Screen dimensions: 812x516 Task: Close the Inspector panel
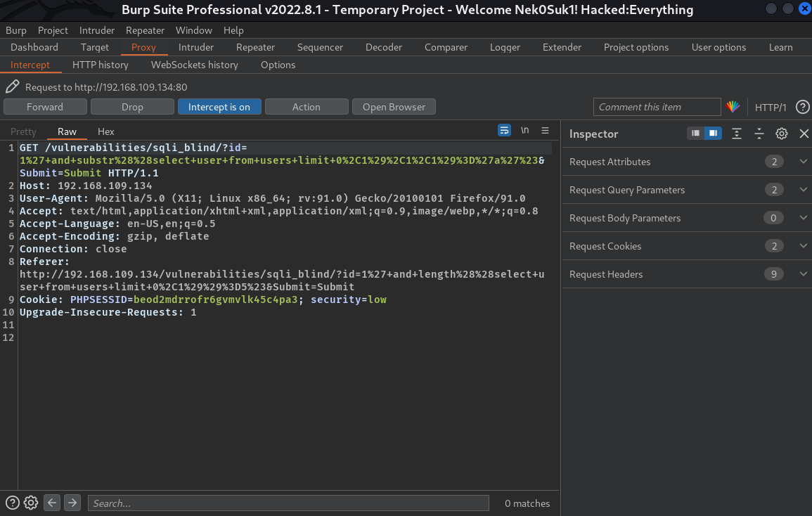pyautogui.click(x=804, y=134)
